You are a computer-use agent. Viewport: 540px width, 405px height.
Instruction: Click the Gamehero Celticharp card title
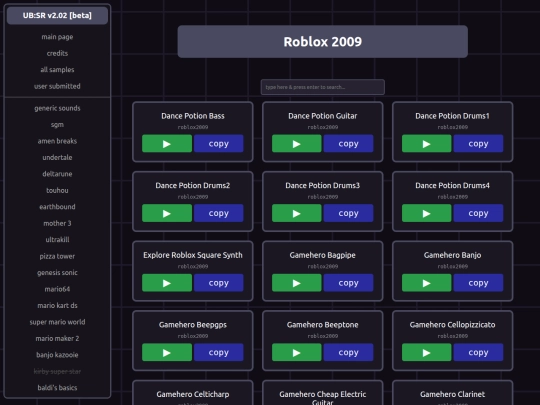pos(193,394)
